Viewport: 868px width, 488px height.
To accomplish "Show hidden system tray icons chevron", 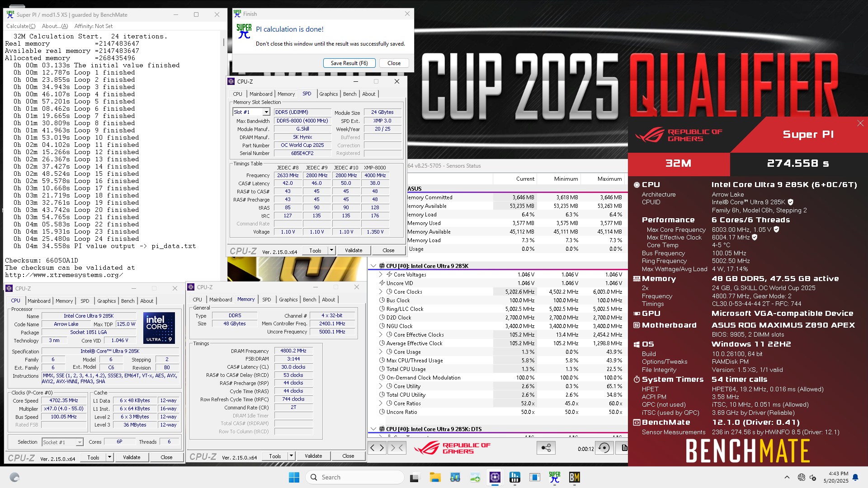I will pos(787,477).
